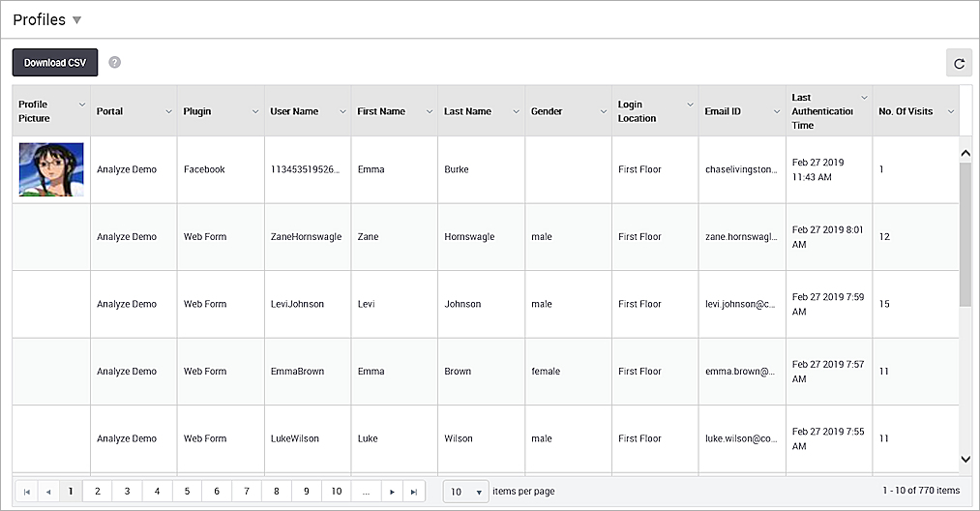The width and height of the screenshot is (980, 511).
Task: Click the levi.johnson email cell
Action: (742, 304)
